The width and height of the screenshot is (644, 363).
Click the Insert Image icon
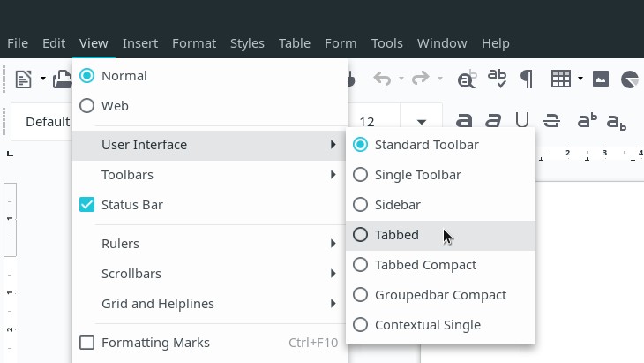point(601,79)
